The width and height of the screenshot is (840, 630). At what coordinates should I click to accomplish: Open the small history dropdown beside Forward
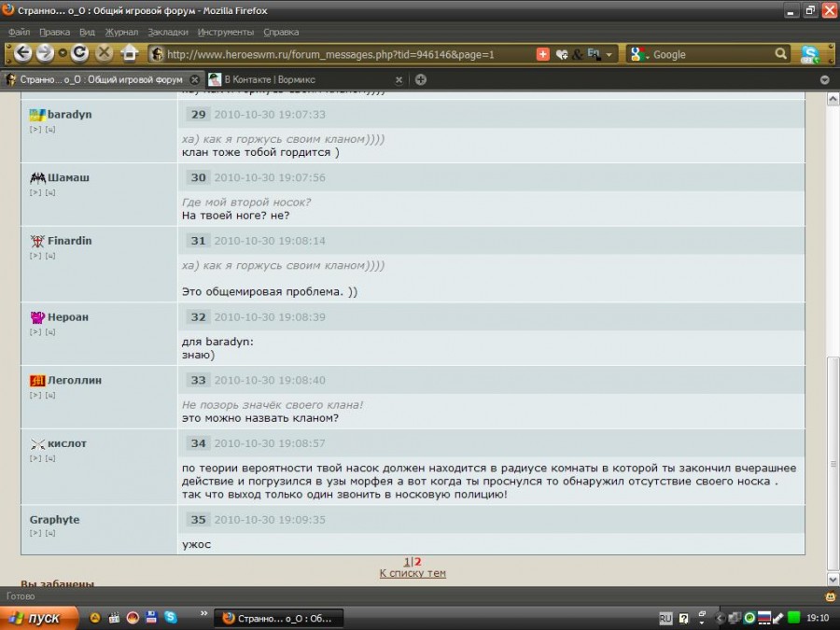point(63,53)
